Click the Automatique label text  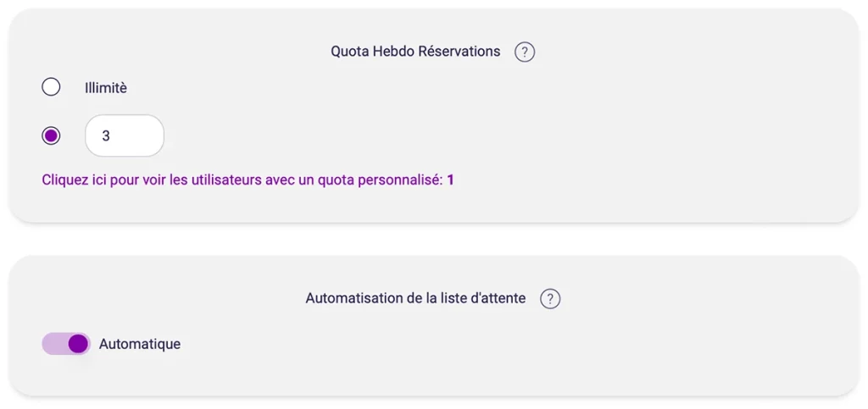point(140,344)
